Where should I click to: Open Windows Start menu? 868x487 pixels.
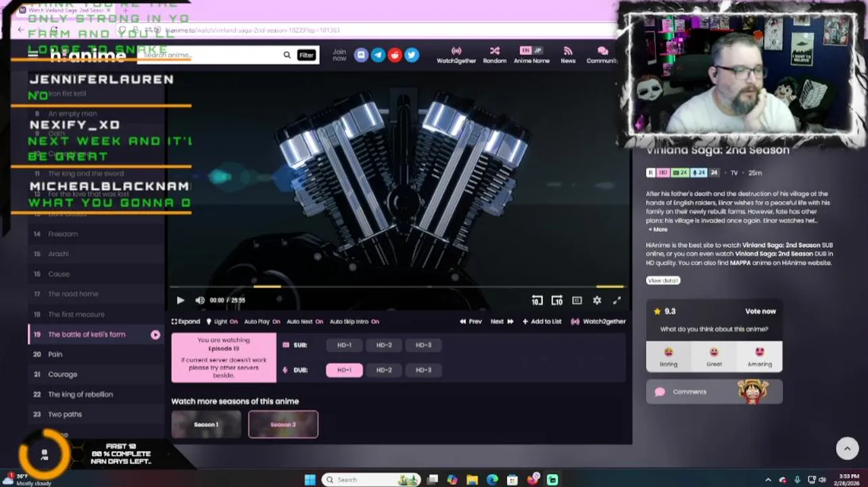(310, 480)
